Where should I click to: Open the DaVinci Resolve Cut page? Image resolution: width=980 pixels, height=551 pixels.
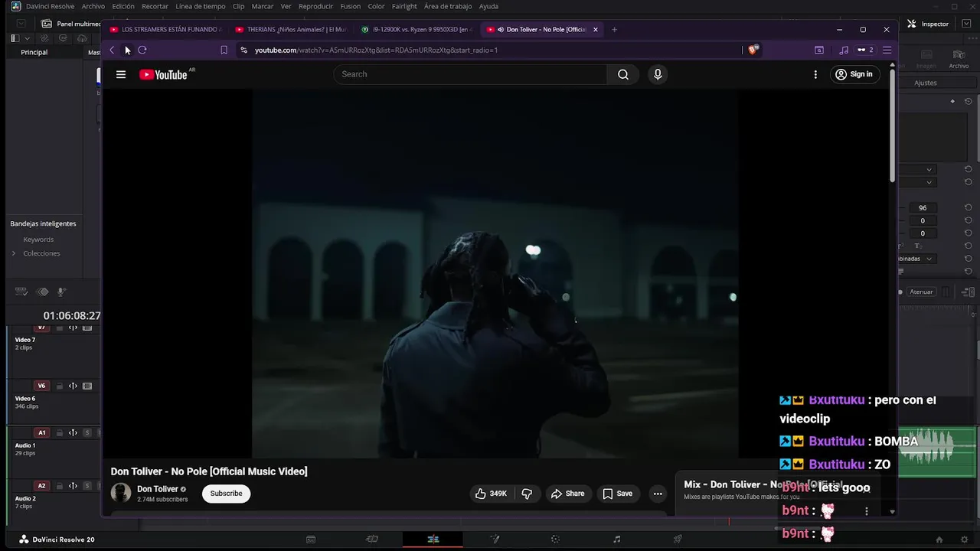click(372, 540)
